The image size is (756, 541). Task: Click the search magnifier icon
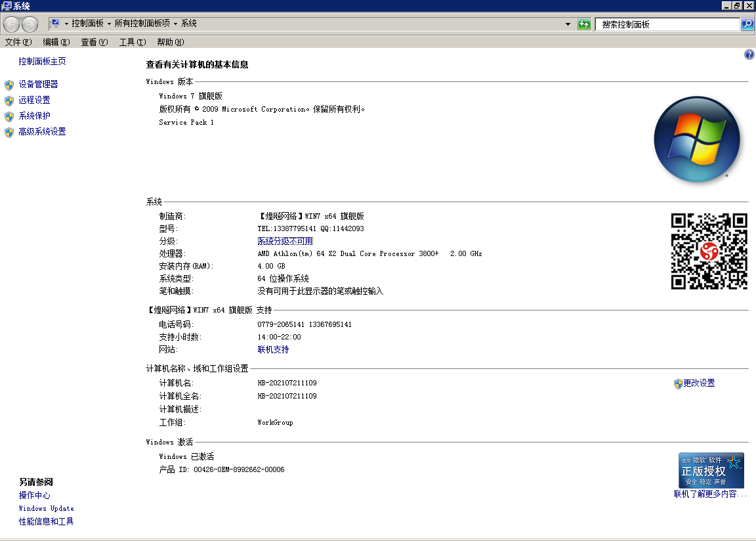click(x=747, y=24)
